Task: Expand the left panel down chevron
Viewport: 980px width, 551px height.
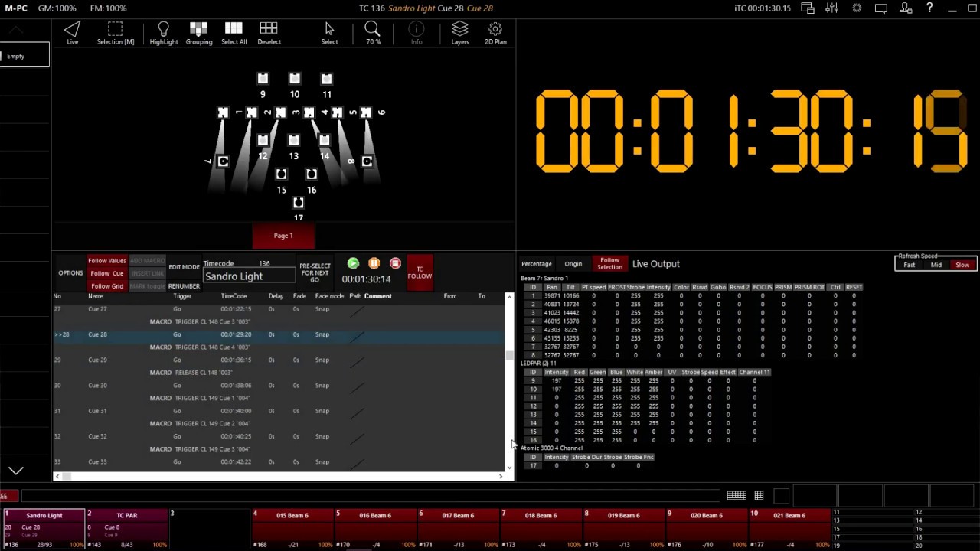Action: (x=16, y=471)
